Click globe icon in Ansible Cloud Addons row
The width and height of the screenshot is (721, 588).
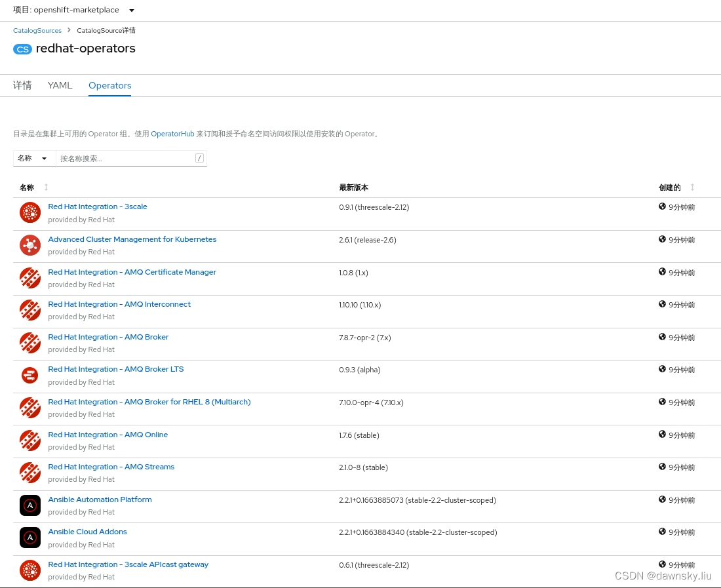[x=662, y=532]
